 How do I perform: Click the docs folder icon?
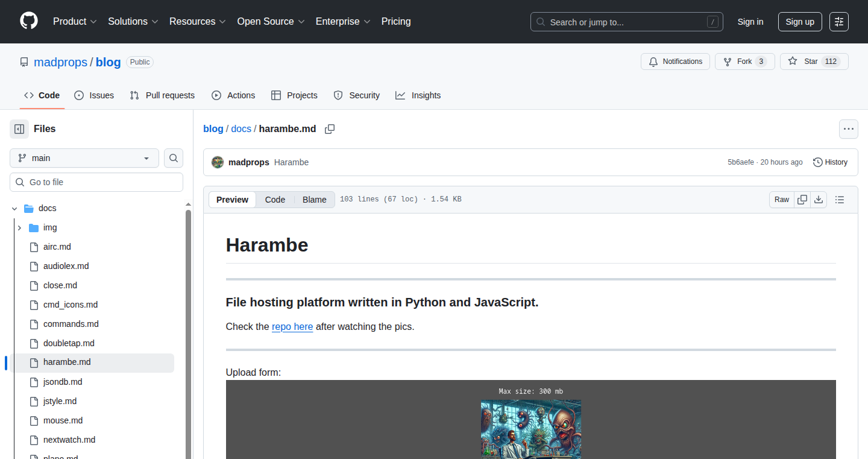pyautogui.click(x=28, y=208)
